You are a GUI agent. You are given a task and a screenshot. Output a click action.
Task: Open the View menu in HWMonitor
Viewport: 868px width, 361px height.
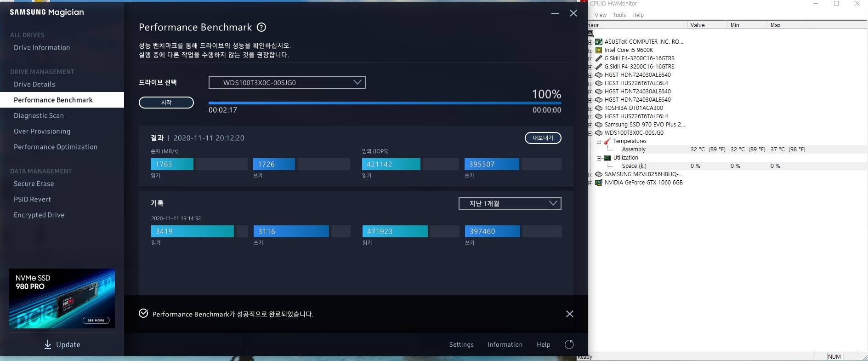pos(600,15)
